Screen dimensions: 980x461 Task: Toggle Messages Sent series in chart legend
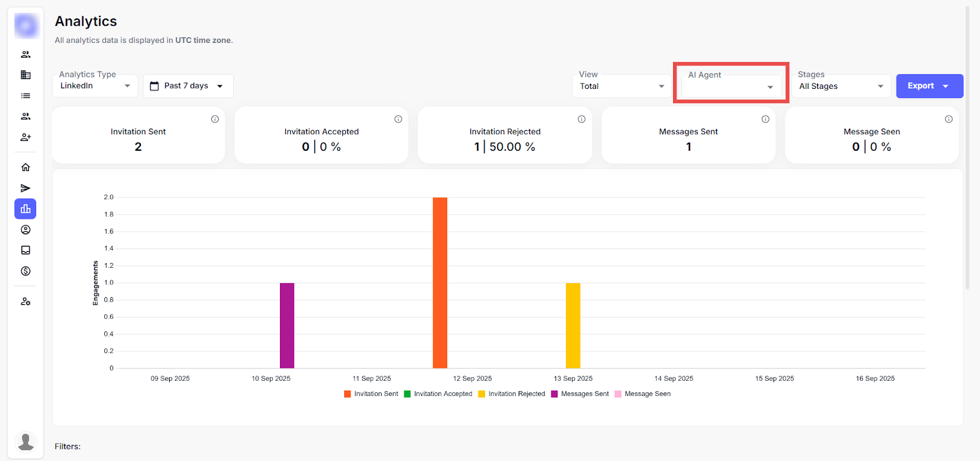pyautogui.click(x=579, y=394)
